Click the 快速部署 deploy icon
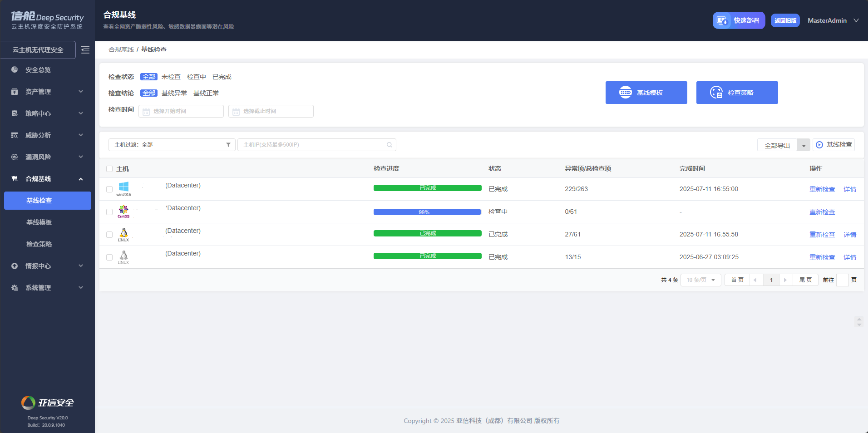 [x=722, y=20]
